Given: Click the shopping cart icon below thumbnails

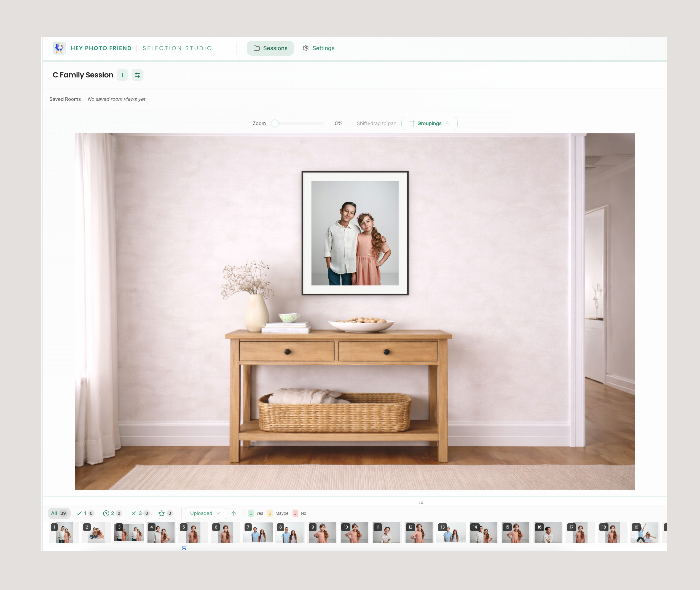Looking at the screenshot, I should pos(184,548).
